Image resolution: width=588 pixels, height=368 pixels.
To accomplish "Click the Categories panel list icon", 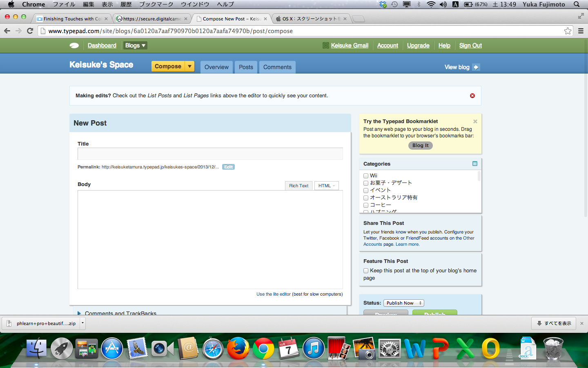I will (x=475, y=164).
